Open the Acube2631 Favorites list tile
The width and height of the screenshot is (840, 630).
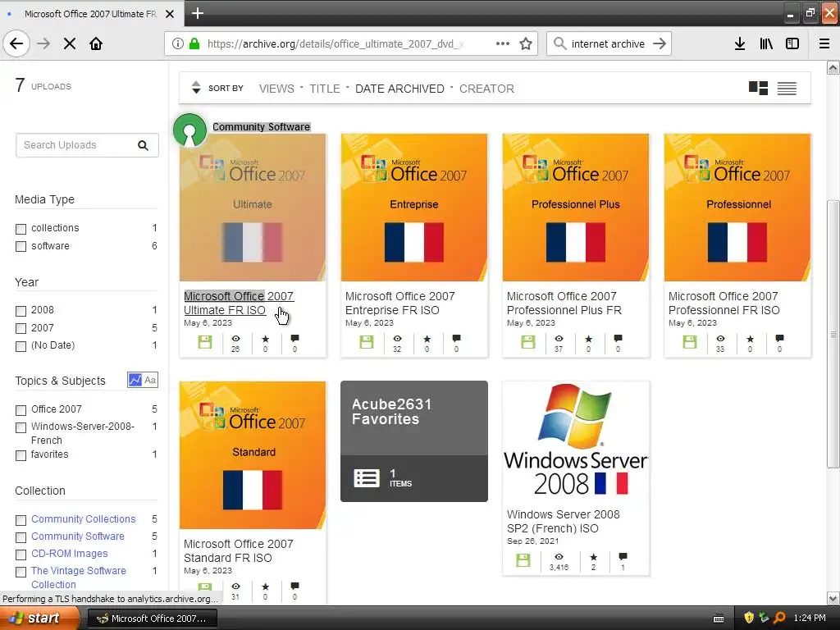pyautogui.click(x=414, y=441)
